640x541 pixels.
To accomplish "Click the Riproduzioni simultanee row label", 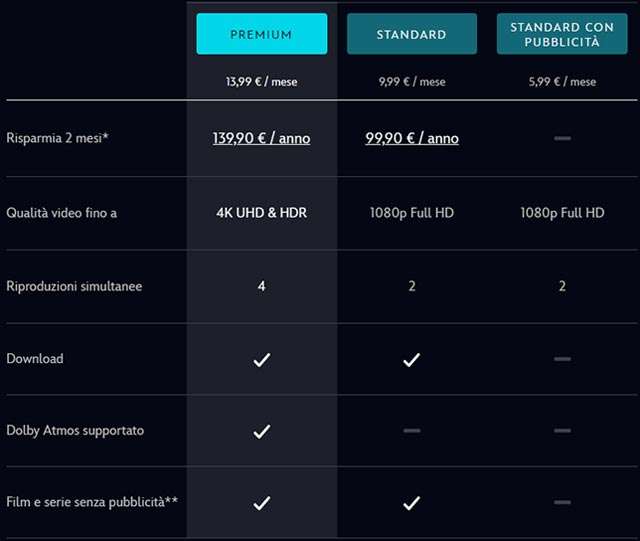I will (74, 286).
